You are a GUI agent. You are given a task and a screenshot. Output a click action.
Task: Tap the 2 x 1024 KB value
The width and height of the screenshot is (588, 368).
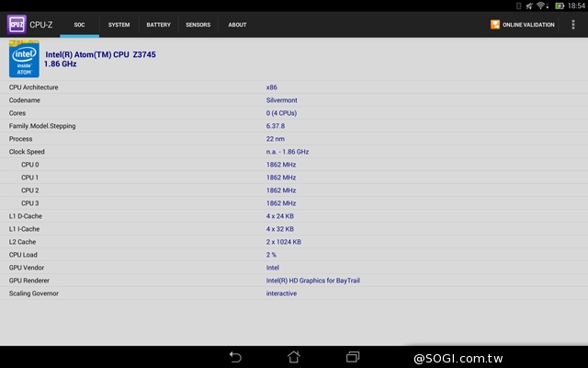coord(284,242)
